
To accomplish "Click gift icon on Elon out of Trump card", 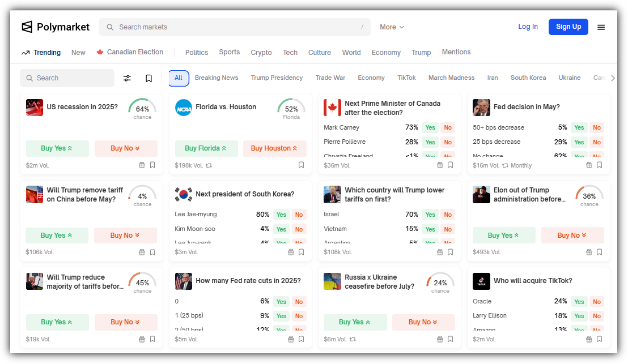I will 589,252.
